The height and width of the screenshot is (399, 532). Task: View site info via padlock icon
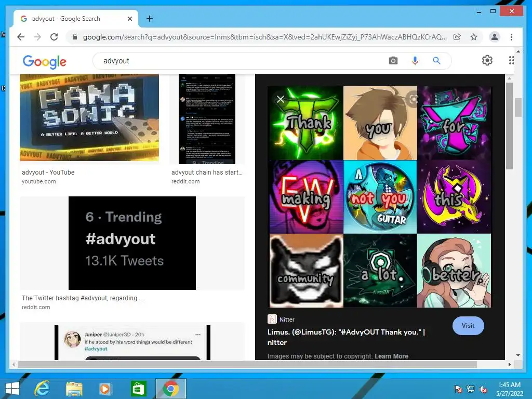[75, 37]
